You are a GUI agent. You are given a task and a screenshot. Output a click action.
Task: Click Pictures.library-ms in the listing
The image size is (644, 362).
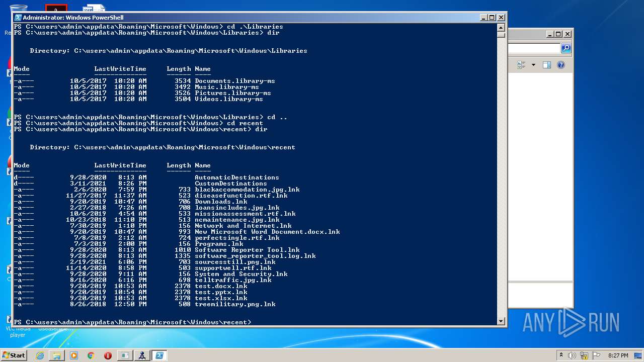(x=233, y=93)
